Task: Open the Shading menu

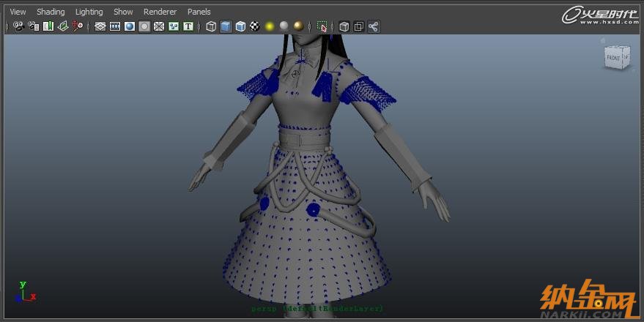Action: click(x=51, y=12)
